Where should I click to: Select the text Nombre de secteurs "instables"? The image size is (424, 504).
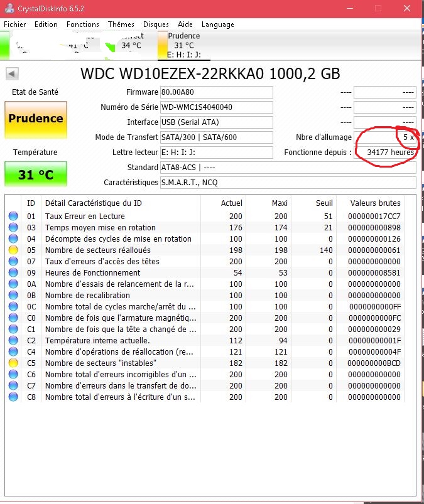(101, 363)
